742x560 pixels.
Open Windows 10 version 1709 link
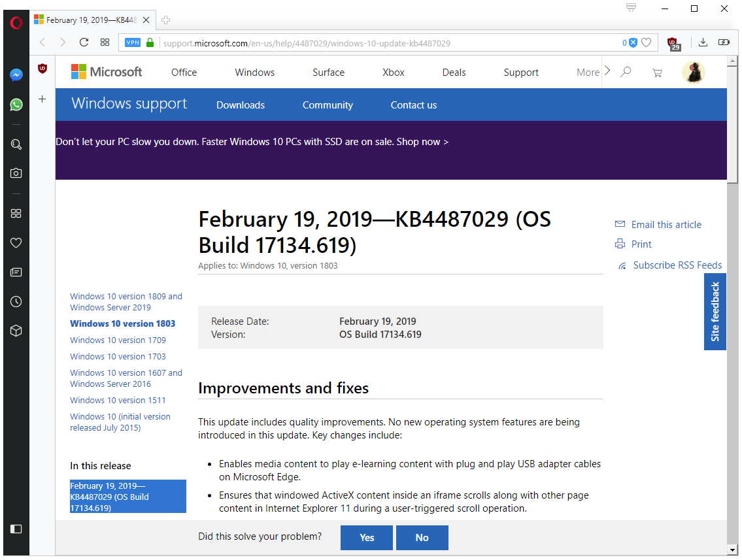click(x=118, y=340)
